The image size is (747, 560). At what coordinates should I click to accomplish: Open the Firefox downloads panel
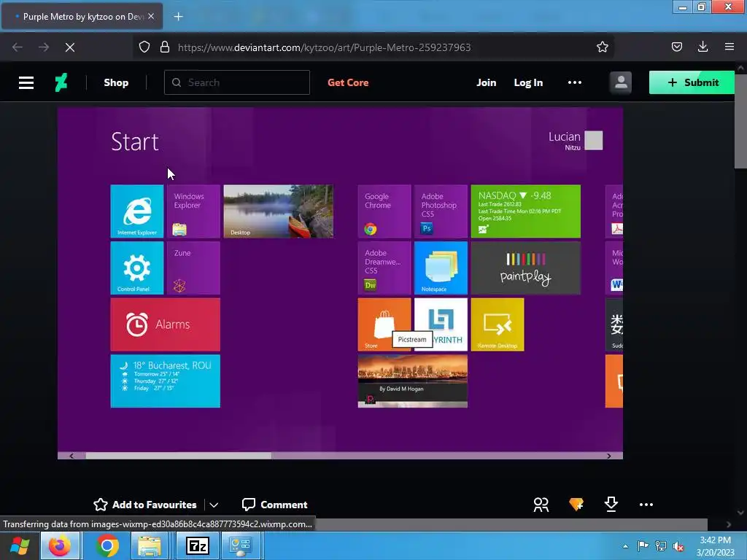(703, 47)
